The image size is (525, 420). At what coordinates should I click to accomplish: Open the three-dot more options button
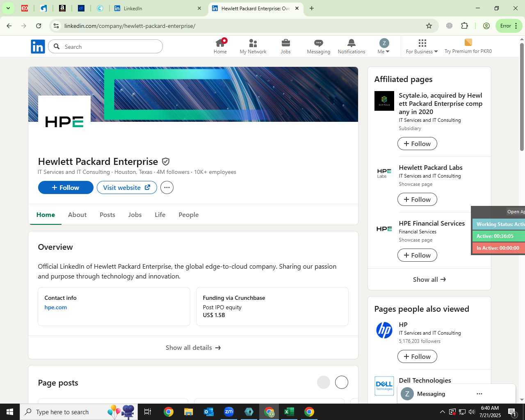point(167,187)
